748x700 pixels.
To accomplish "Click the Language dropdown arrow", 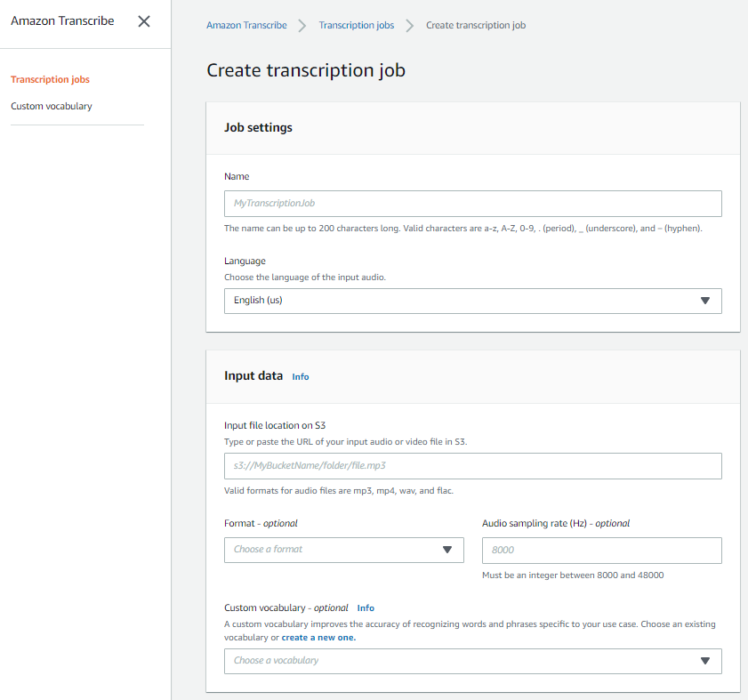I will tap(705, 301).
